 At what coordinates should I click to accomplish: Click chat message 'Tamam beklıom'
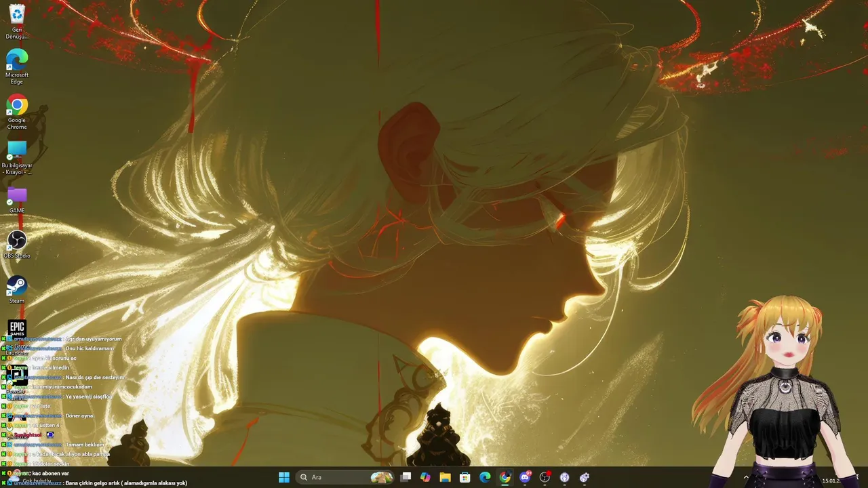[x=85, y=445]
